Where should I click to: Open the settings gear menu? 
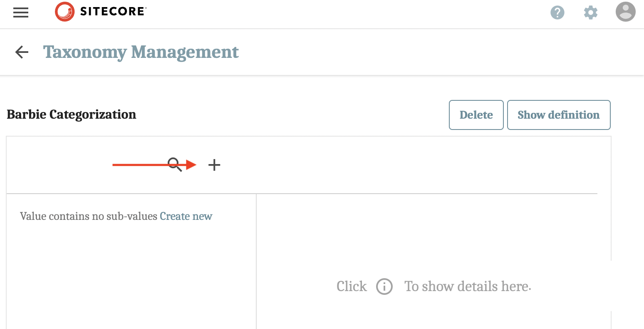point(590,12)
